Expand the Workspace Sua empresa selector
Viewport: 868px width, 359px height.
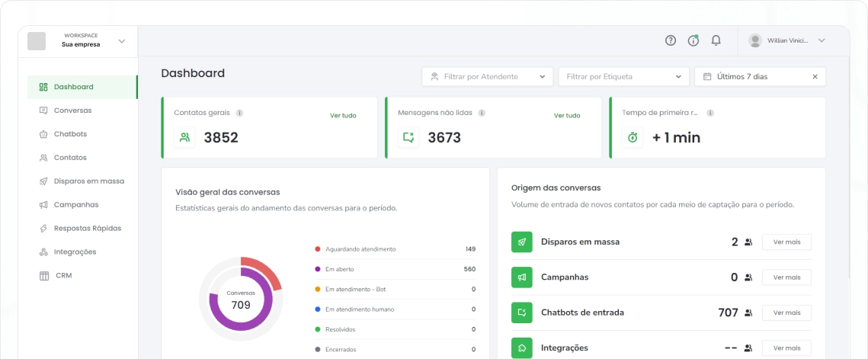tap(121, 41)
